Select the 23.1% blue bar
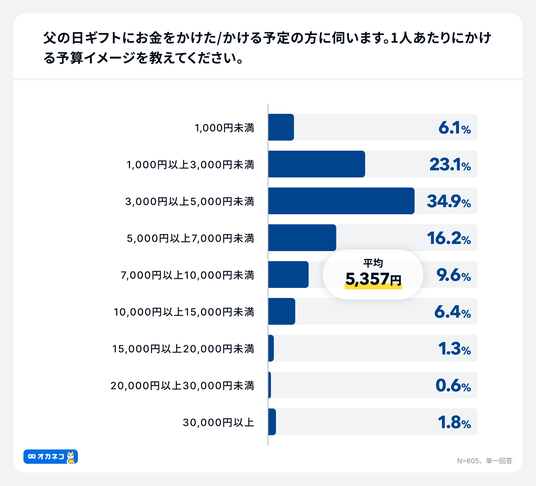The width and height of the screenshot is (536, 486). [317, 164]
